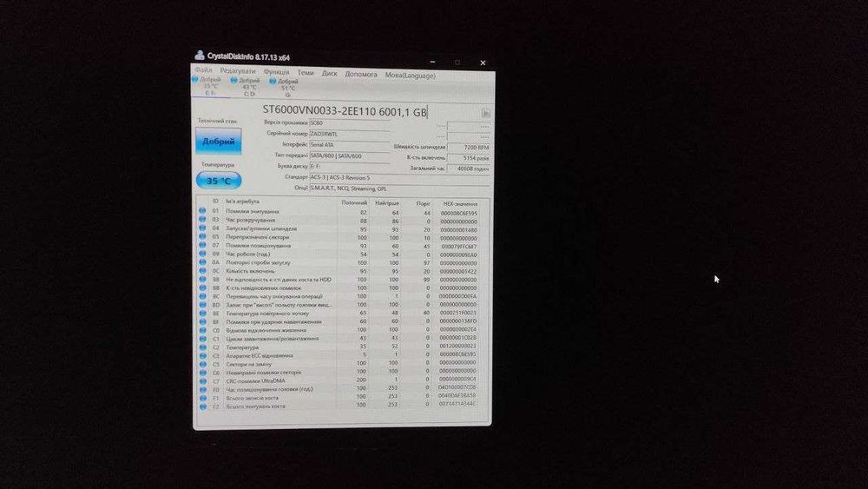Screen dimensions: 868x489
Task: Select the G: disk tab at 51 °C
Action: point(285,88)
